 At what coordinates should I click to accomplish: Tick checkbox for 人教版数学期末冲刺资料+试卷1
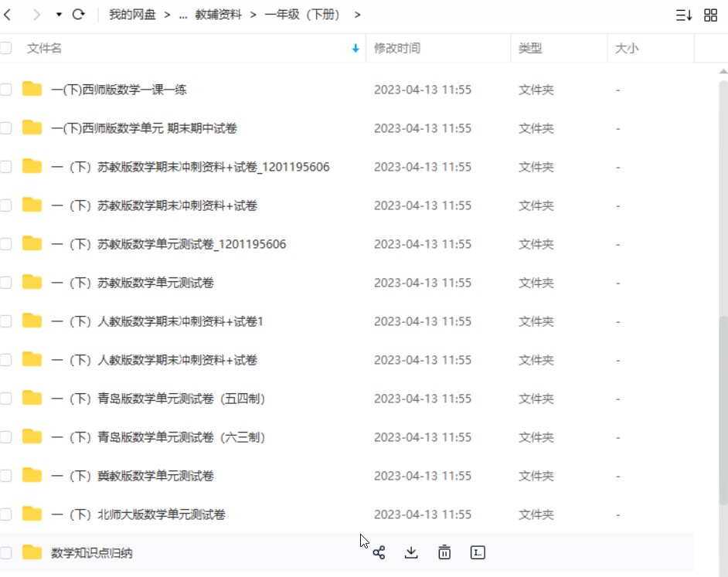tap(6, 321)
